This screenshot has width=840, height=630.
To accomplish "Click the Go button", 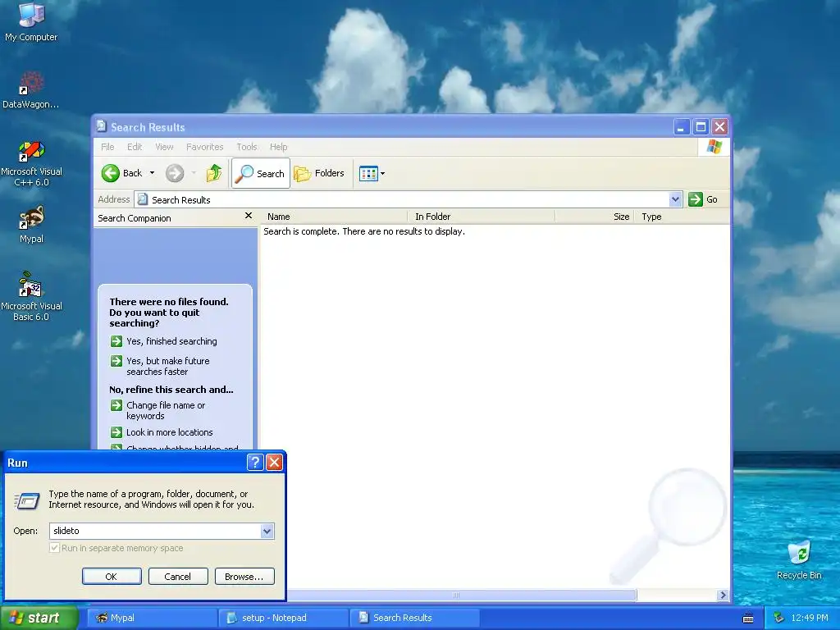I will click(703, 199).
